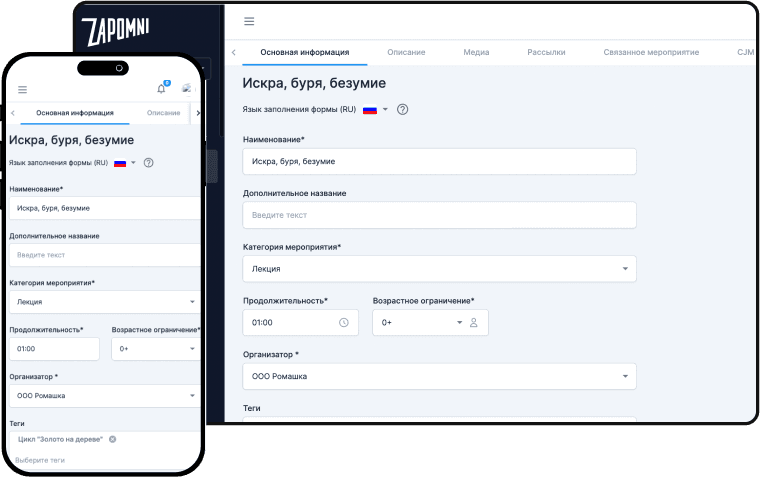Click the help question icon on tablet
The width and height of the screenshot is (760, 477).
coord(403,109)
